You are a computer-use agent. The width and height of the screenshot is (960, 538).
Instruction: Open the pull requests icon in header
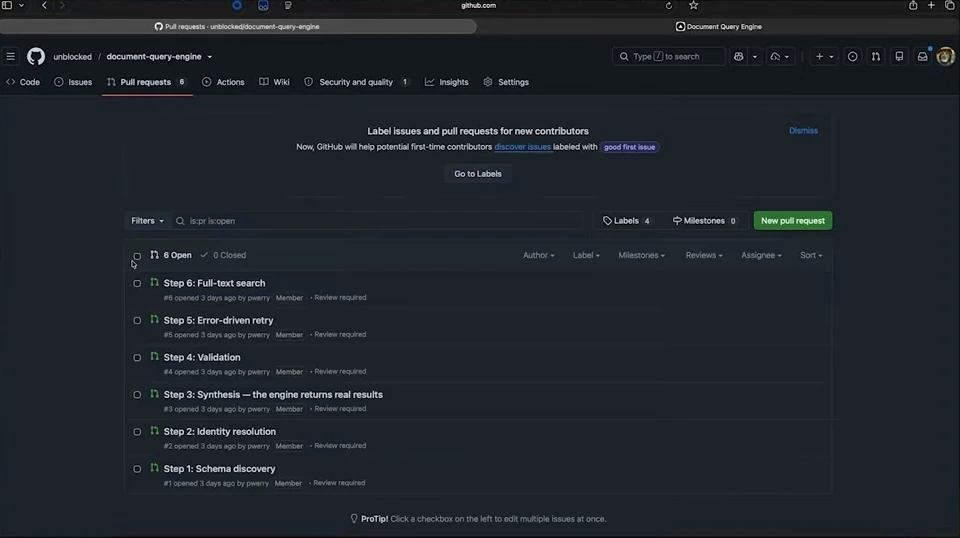(x=876, y=56)
